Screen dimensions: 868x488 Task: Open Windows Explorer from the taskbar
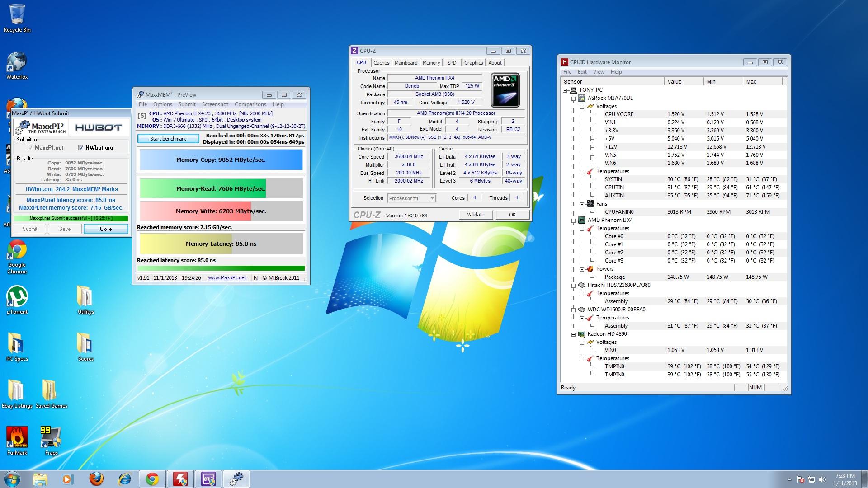pos(40,479)
